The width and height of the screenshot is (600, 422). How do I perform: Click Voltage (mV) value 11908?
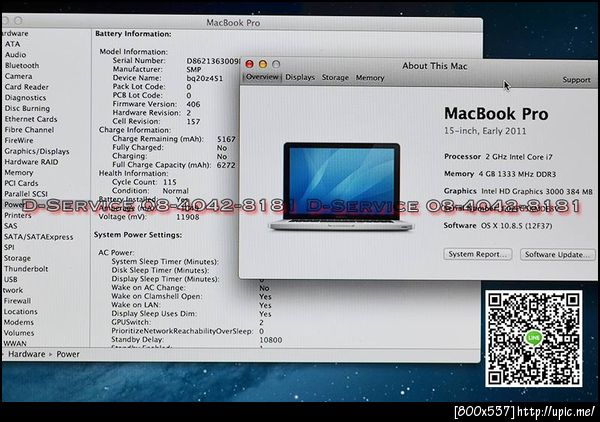[188, 217]
